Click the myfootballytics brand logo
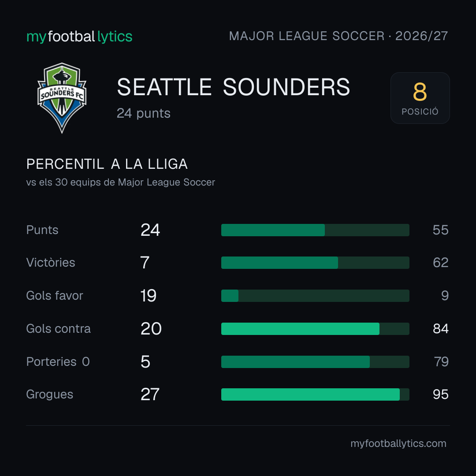This screenshot has width=476, height=476. pyautogui.click(x=79, y=37)
